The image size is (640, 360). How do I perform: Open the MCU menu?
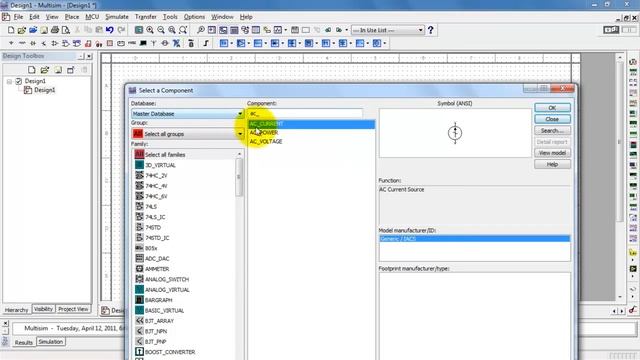point(92,17)
